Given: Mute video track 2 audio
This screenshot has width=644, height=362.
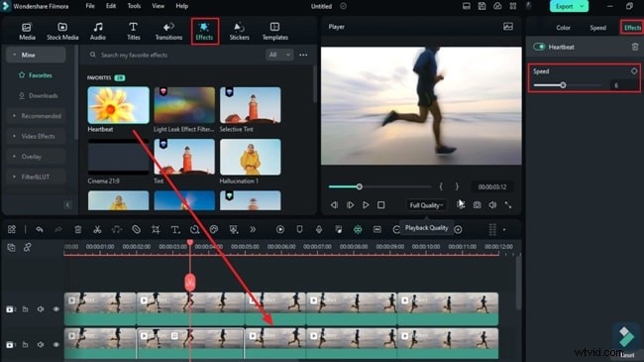Looking at the screenshot, I should (41, 309).
